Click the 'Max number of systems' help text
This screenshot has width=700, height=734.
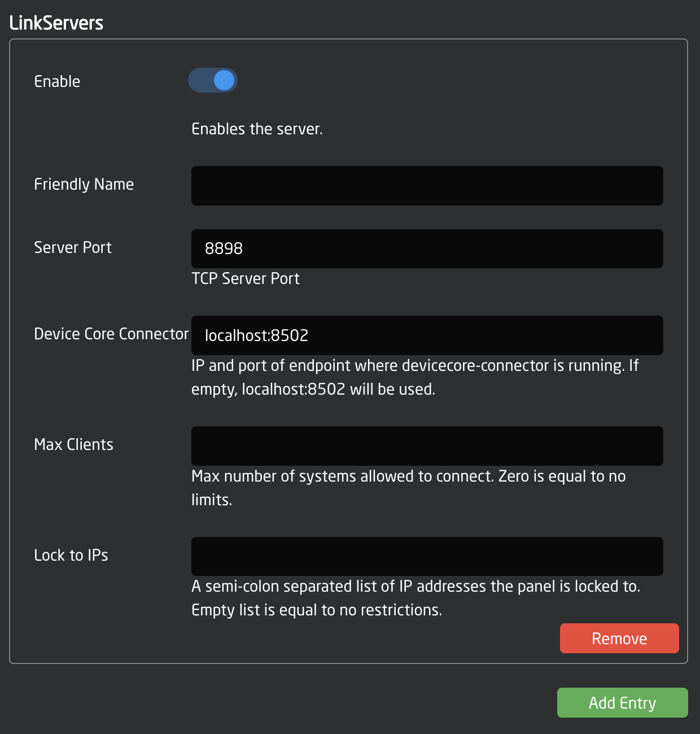click(x=408, y=488)
